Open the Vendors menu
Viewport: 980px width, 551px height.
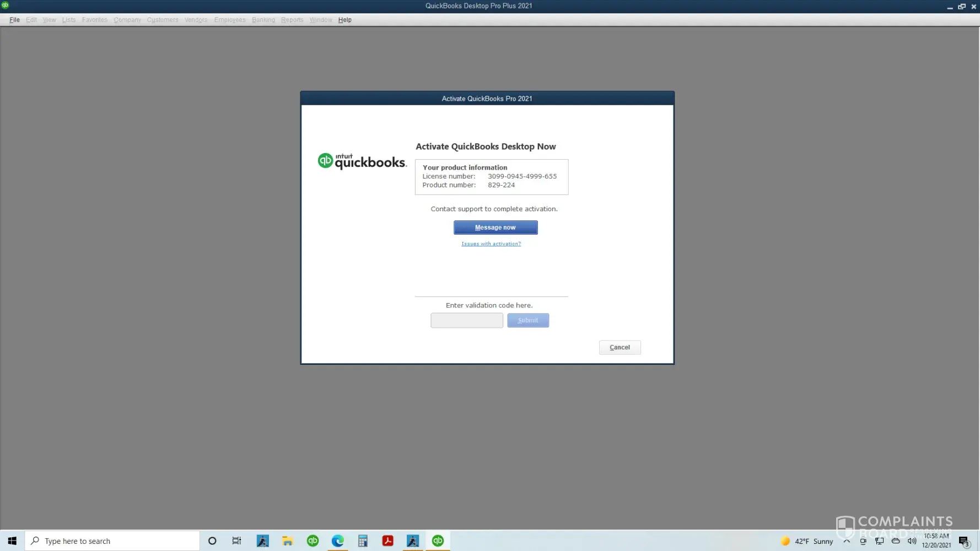click(196, 20)
